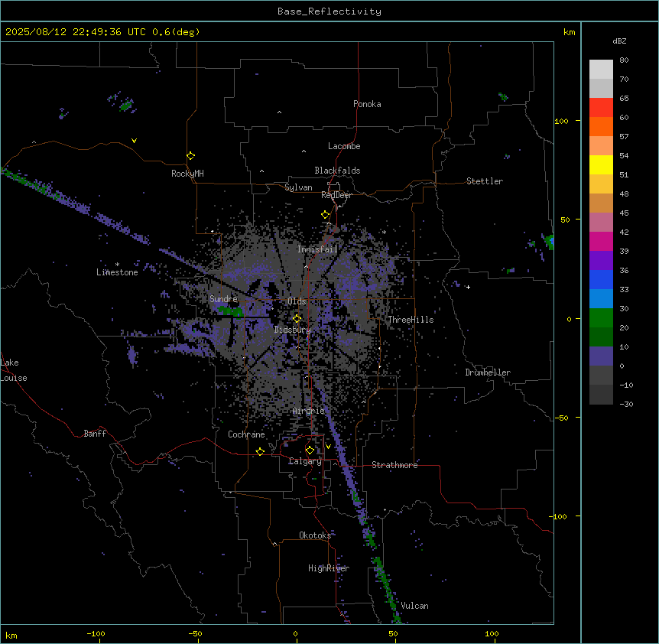This screenshot has width=659, height=644.
Task: Click the Drumheller city label
Action: [x=488, y=372]
